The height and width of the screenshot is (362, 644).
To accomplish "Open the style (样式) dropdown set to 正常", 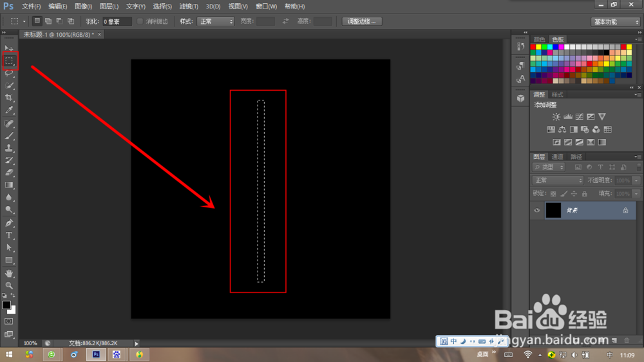I will tap(216, 21).
